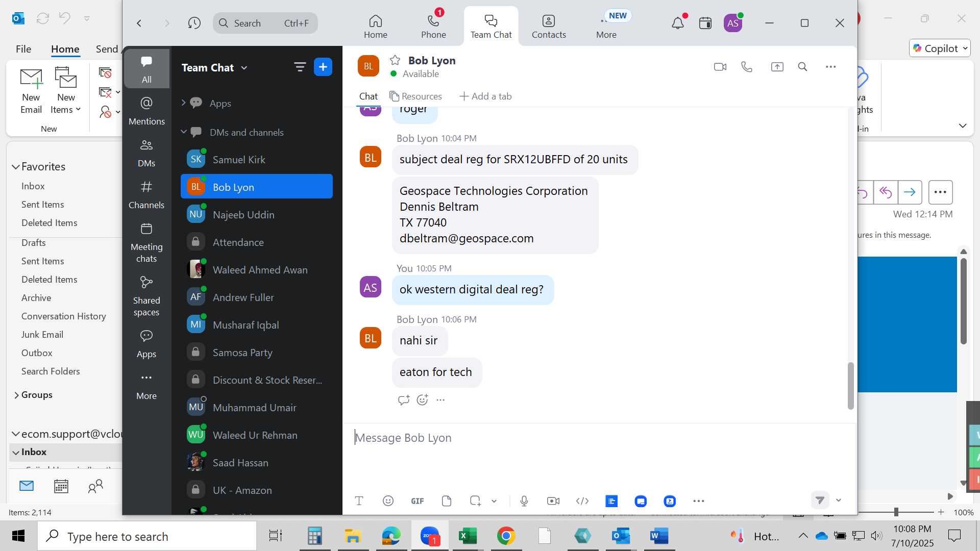This screenshot has height=551, width=980.
Task: Open the New Items dropdown in Outlook
Action: 66,91
